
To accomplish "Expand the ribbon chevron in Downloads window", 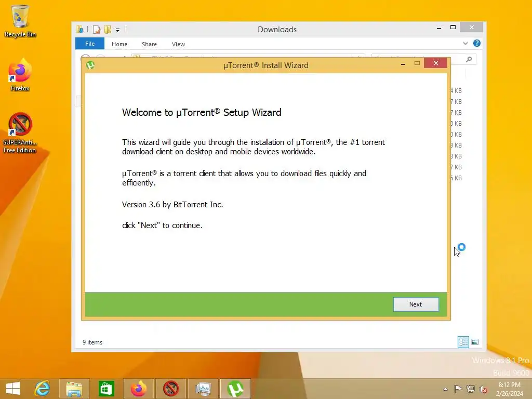I will click(x=465, y=44).
